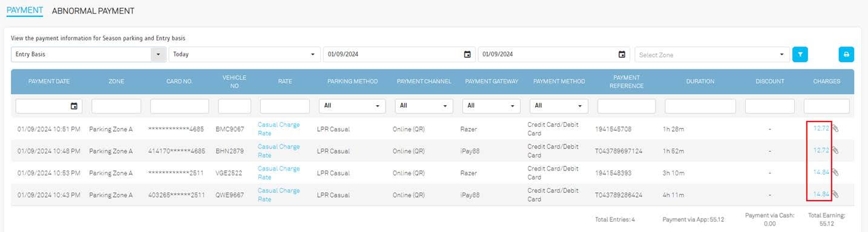The image size is (868, 232).
Task: Open Casual Charge Rate link for BMC9067
Action: coord(278,129)
